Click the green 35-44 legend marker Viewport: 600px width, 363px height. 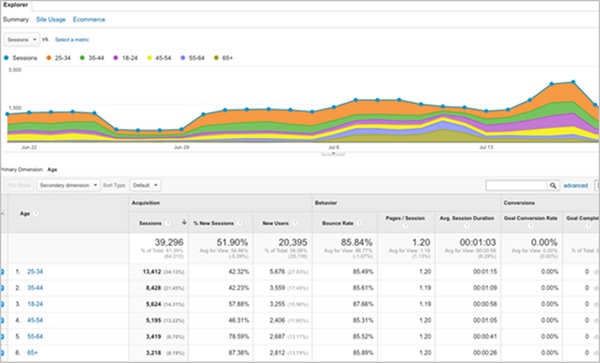82,58
